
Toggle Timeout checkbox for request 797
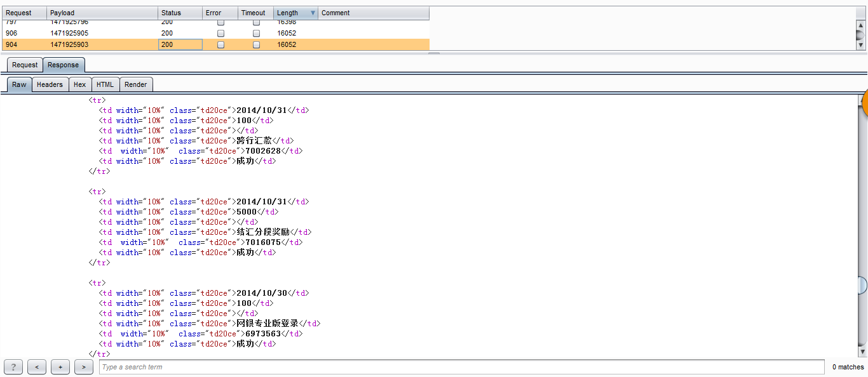(x=256, y=22)
